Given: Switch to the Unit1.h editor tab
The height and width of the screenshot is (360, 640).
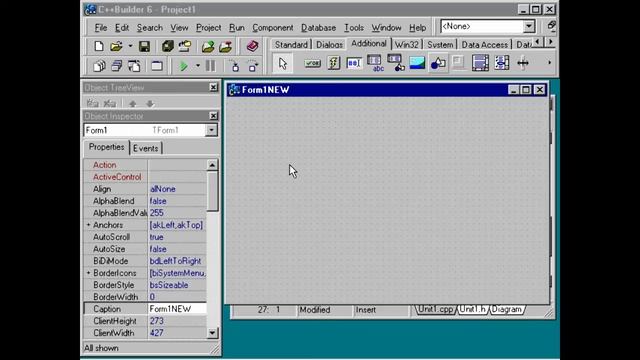Looking at the screenshot, I should pyautogui.click(x=472, y=309).
